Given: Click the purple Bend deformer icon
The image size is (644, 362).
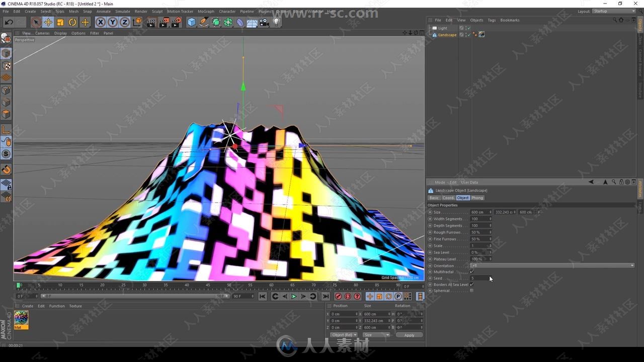Looking at the screenshot, I should [x=240, y=22].
